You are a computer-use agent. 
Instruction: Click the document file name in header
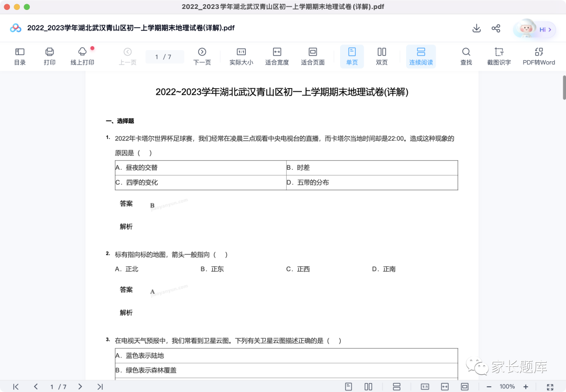(131, 28)
